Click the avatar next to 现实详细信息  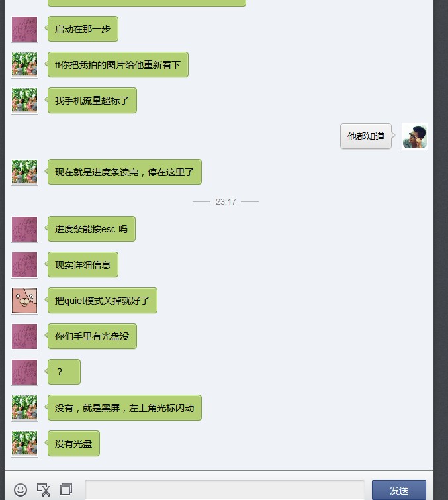pos(24,265)
